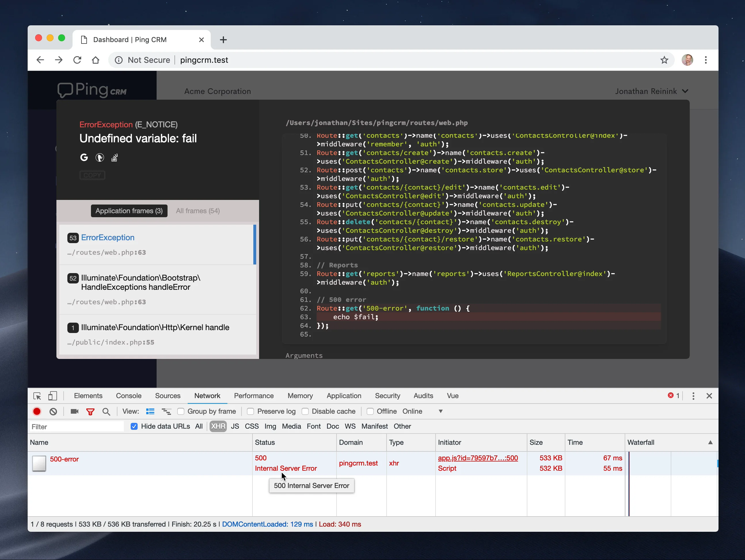Click the capture screenshots camera icon
The height and width of the screenshot is (560, 745).
(x=75, y=411)
